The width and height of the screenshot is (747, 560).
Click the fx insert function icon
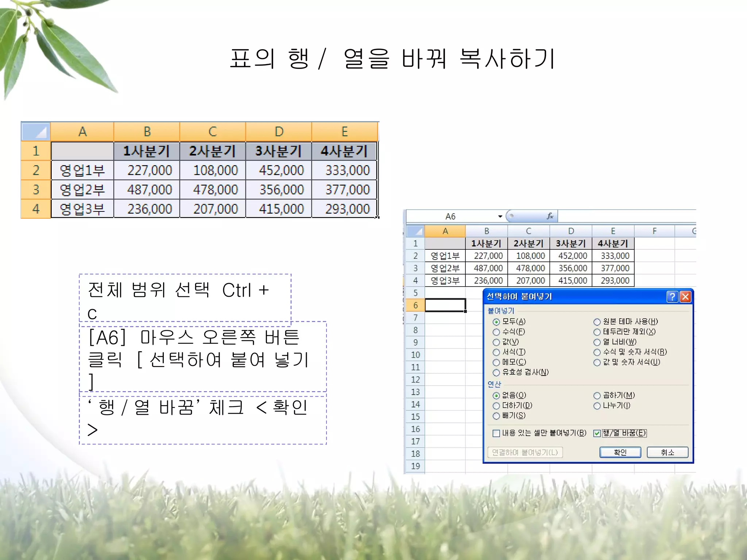click(550, 216)
